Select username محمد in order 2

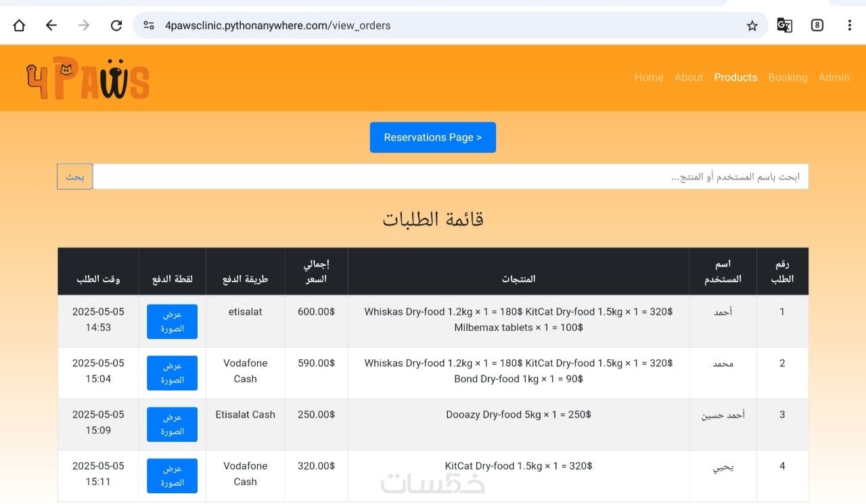[x=723, y=363]
